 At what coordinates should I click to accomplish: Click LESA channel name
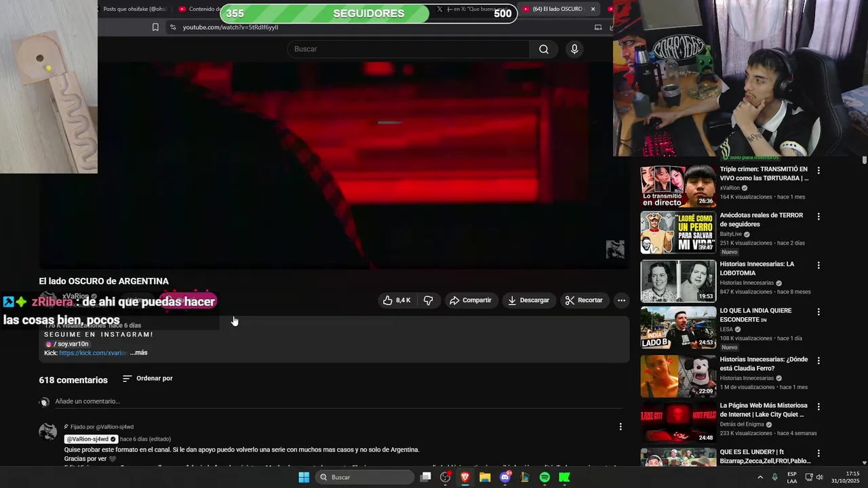727,329
